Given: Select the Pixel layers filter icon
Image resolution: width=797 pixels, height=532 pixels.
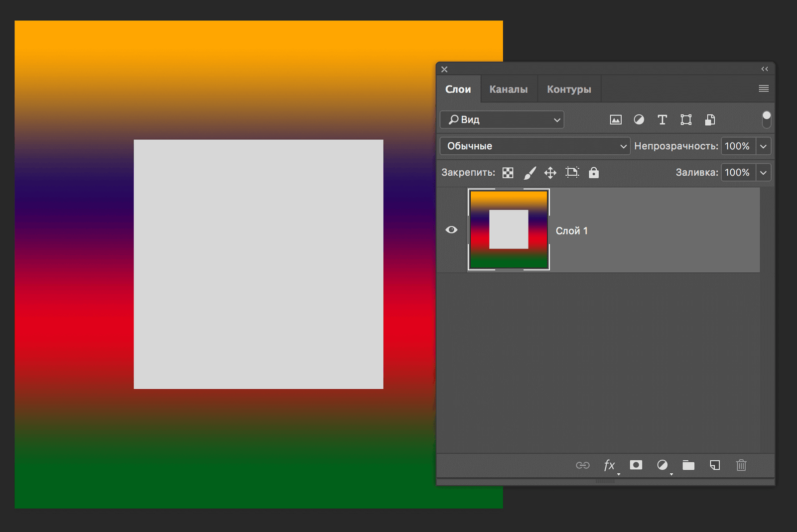Looking at the screenshot, I should pos(615,119).
